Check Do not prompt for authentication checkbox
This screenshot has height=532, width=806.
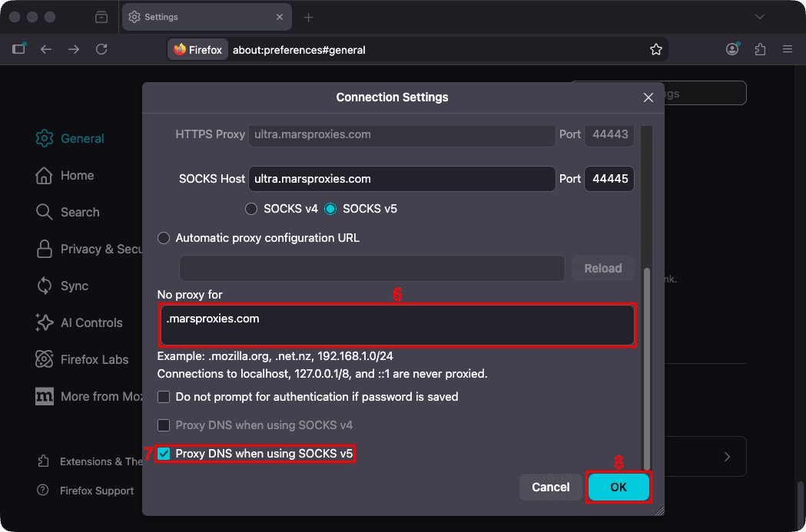164,397
